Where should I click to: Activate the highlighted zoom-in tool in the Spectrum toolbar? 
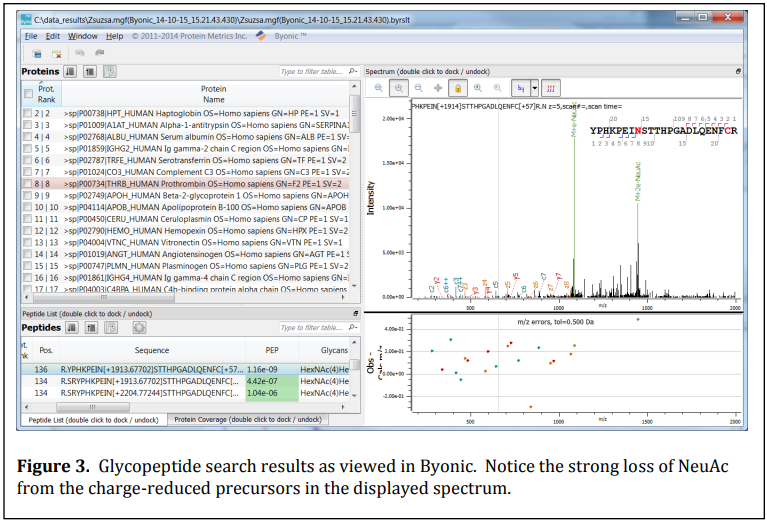pos(399,88)
